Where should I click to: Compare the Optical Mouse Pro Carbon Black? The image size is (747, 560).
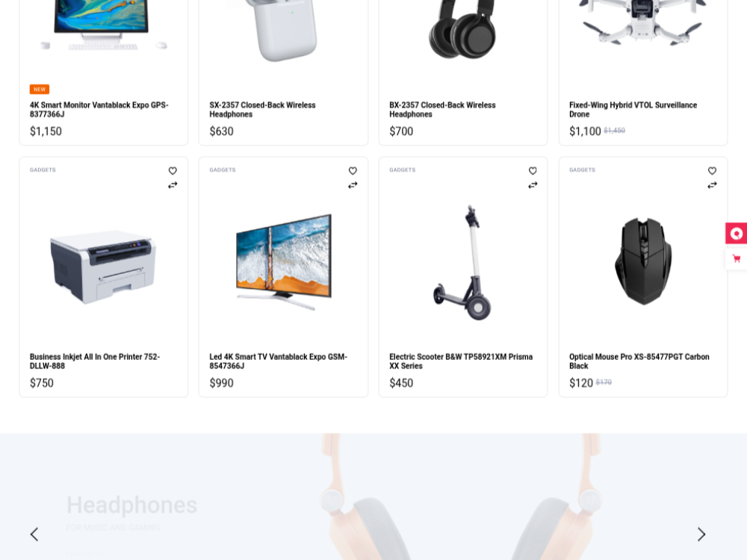[712, 184]
